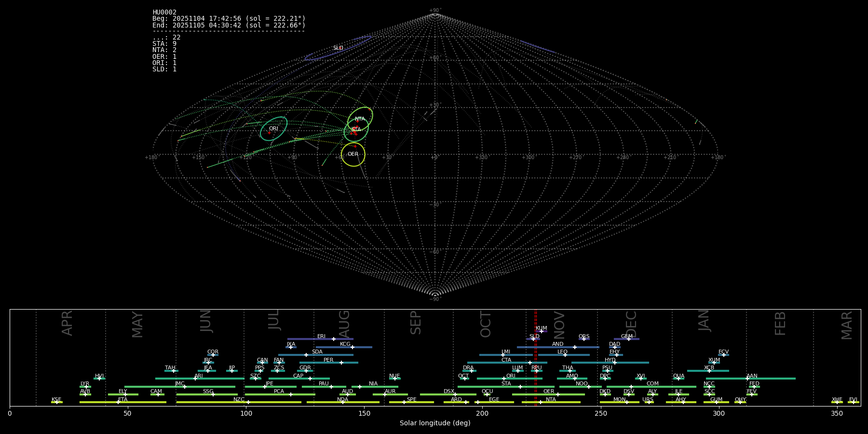The height and width of the screenshot is (434, 868).
Task: Click the ORI radiant ellipse label
Action: 273,129
